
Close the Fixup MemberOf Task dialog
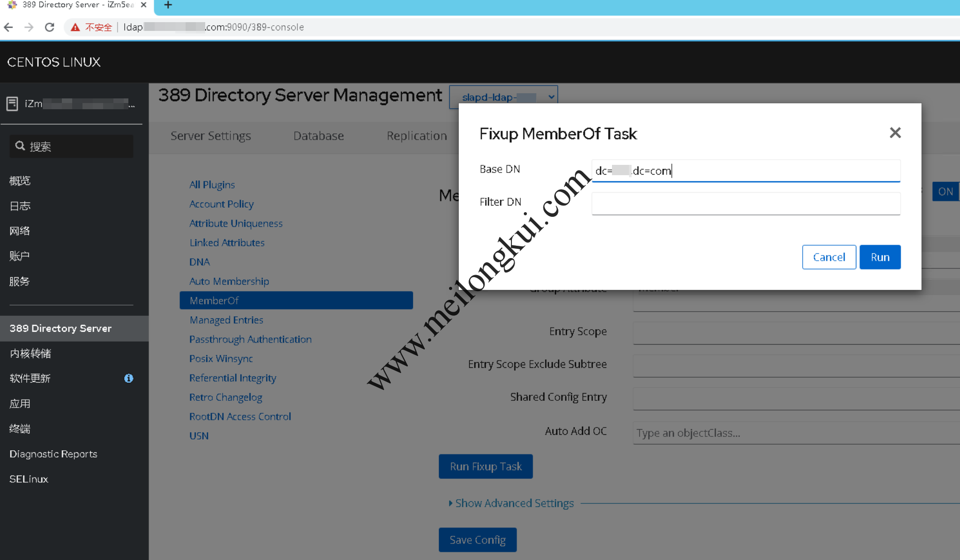895,133
